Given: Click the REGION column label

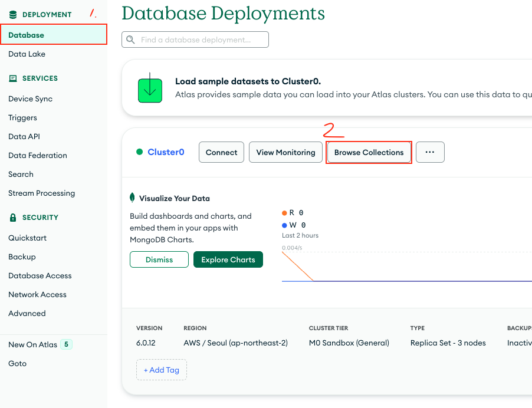Looking at the screenshot, I should (195, 328).
